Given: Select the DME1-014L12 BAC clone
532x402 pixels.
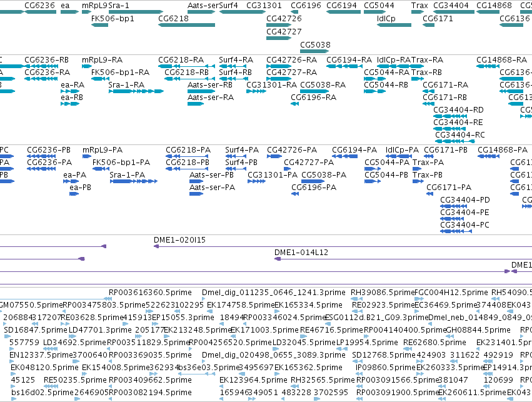Looking at the screenshot, I should 403,259.
